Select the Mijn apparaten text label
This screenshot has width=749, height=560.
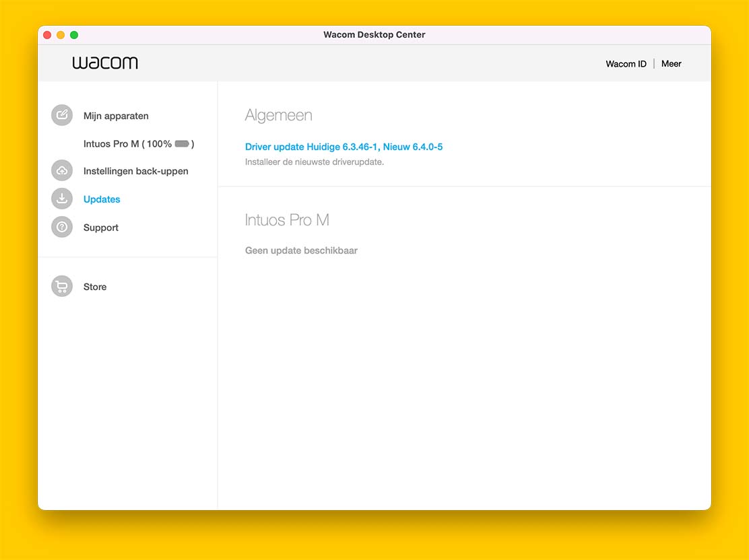[x=116, y=116]
